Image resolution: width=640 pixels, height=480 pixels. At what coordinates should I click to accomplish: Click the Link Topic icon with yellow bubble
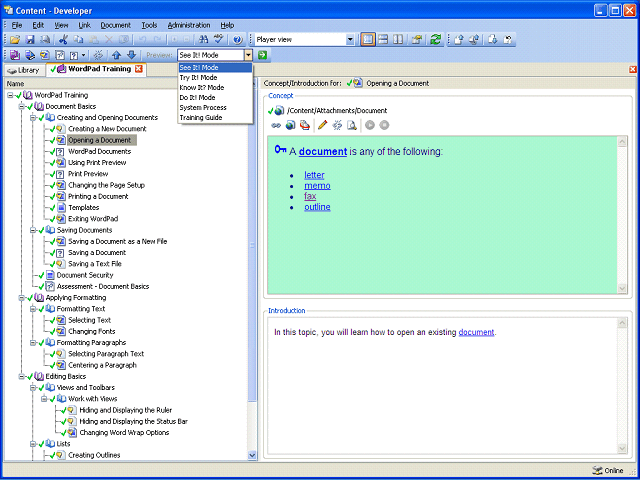point(44,55)
